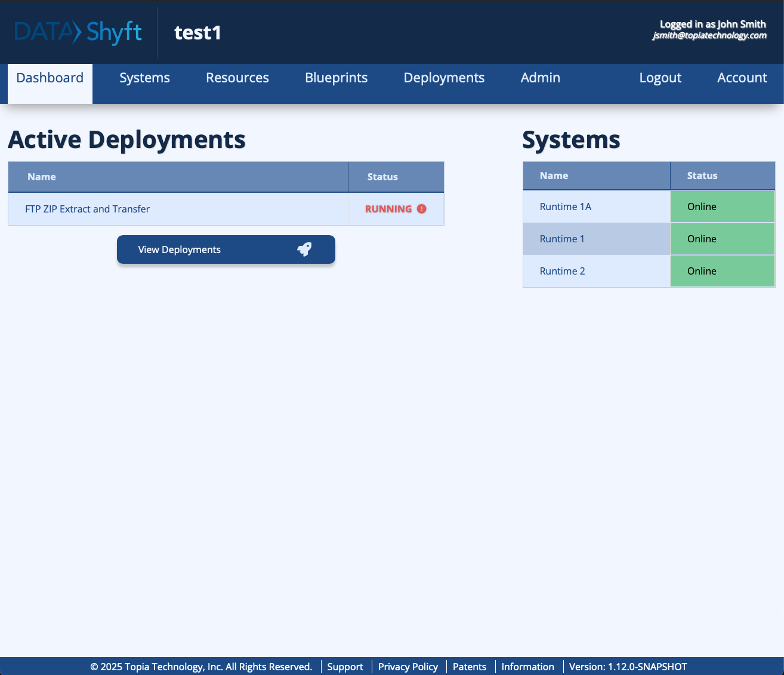Select the Runtime 1A system
The height and width of the screenshot is (675, 784).
click(x=565, y=207)
